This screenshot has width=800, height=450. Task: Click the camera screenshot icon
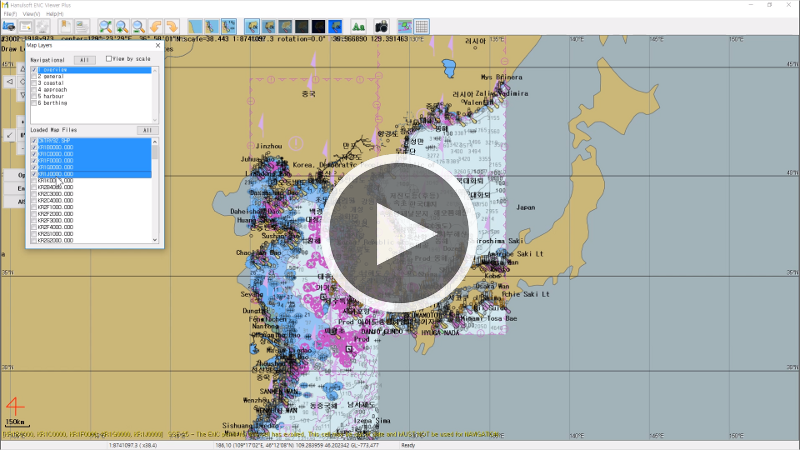coord(381,25)
